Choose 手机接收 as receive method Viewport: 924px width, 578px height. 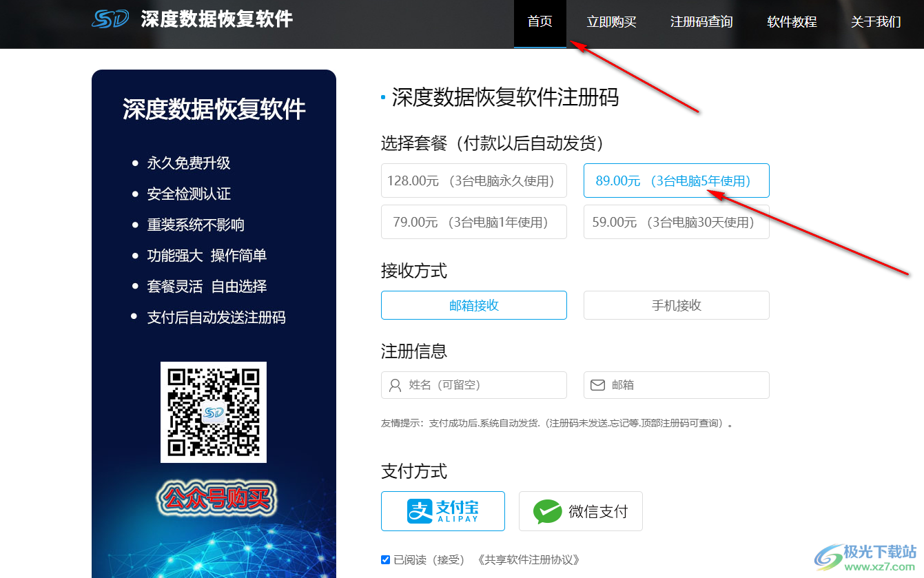click(677, 305)
